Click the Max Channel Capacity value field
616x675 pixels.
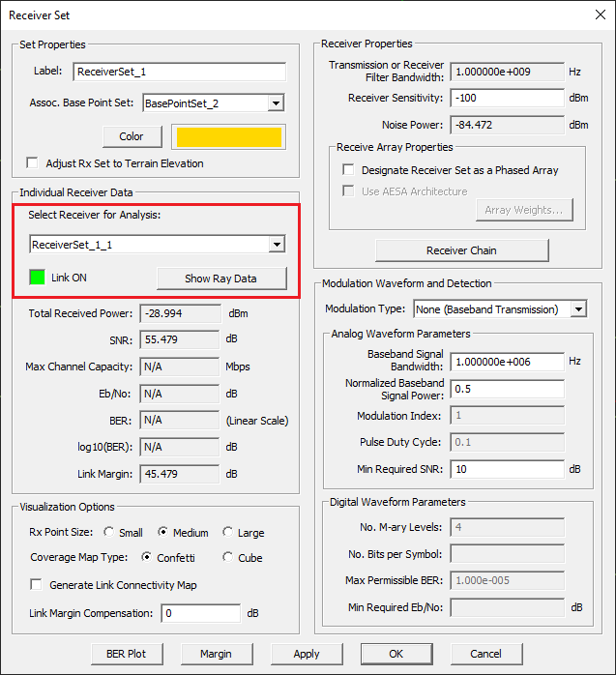[x=180, y=367]
